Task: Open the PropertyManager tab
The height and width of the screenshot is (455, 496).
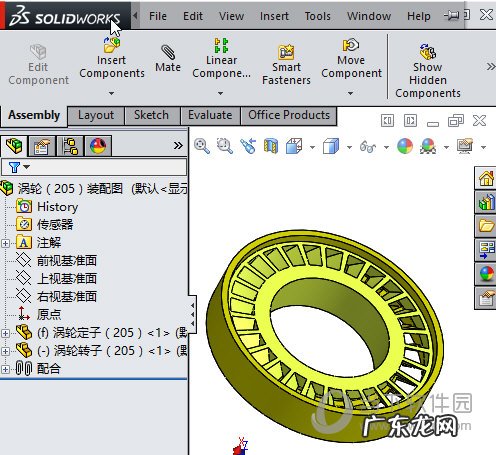Action: point(41,146)
